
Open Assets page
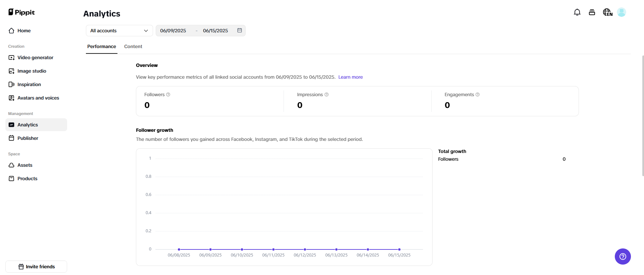(36, 165)
